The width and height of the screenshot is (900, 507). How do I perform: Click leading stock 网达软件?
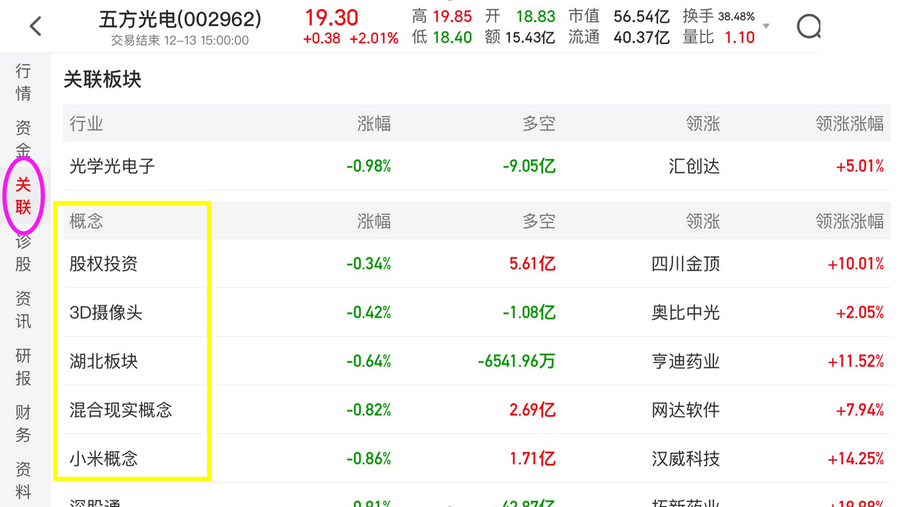point(685,410)
